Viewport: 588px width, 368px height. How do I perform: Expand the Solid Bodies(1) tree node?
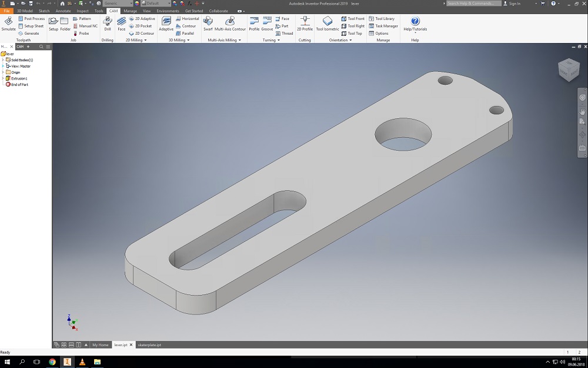point(3,60)
